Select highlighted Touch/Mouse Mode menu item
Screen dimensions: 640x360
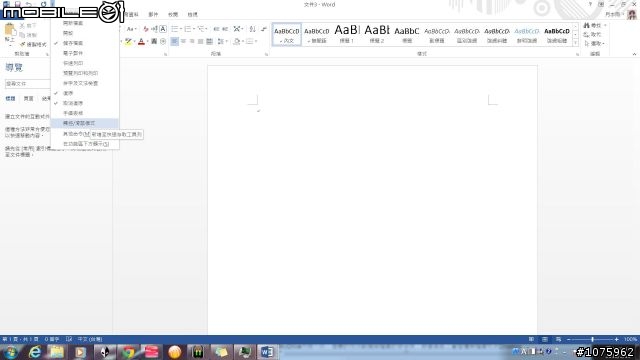85,123
